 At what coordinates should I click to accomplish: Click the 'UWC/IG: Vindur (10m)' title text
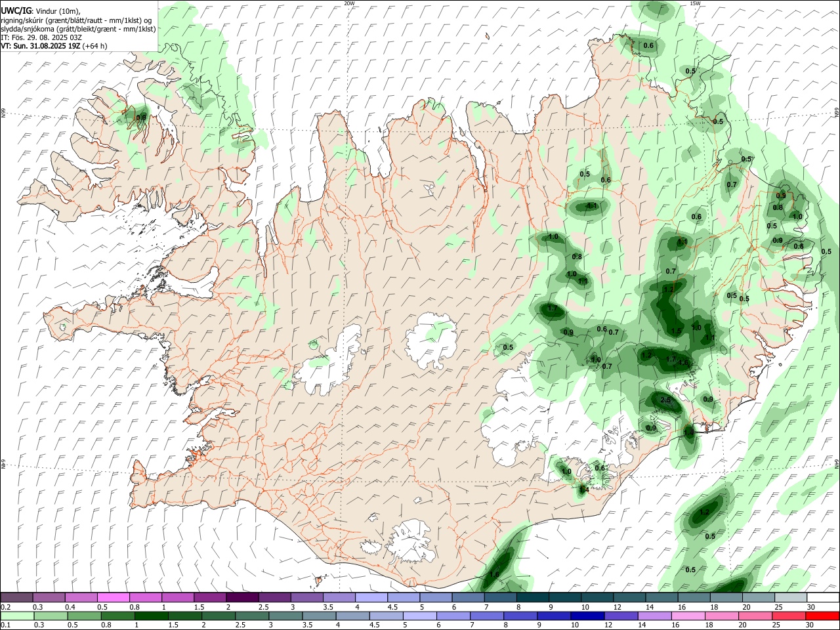point(41,11)
